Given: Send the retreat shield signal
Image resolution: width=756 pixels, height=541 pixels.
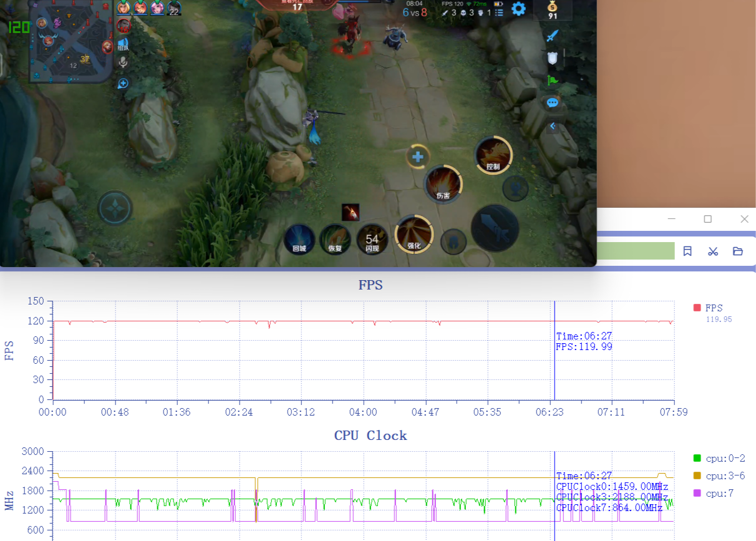Looking at the screenshot, I should click(x=552, y=58).
